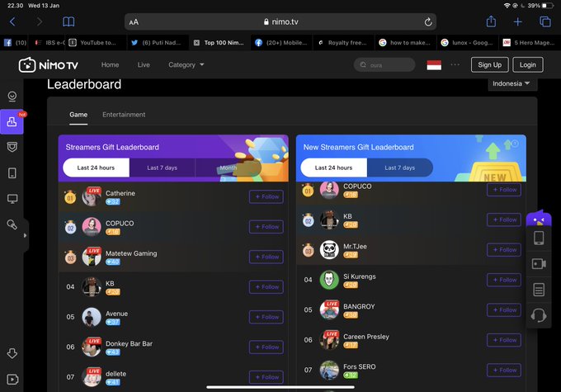Image resolution: width=561 pixels, height=392 pixels.
Task: Follow Mr.TJee in New Streamers
Action: tap(504, 249)
